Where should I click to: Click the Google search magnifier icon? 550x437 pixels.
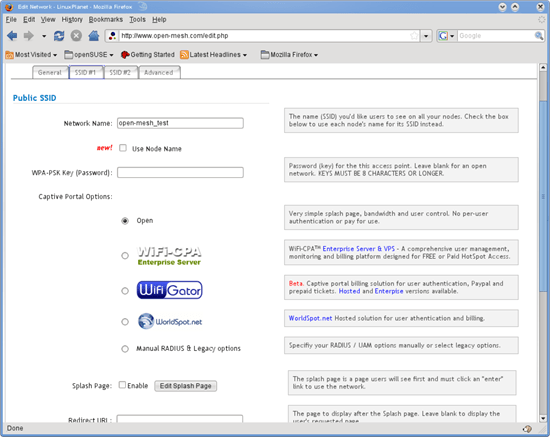point(538,36)
